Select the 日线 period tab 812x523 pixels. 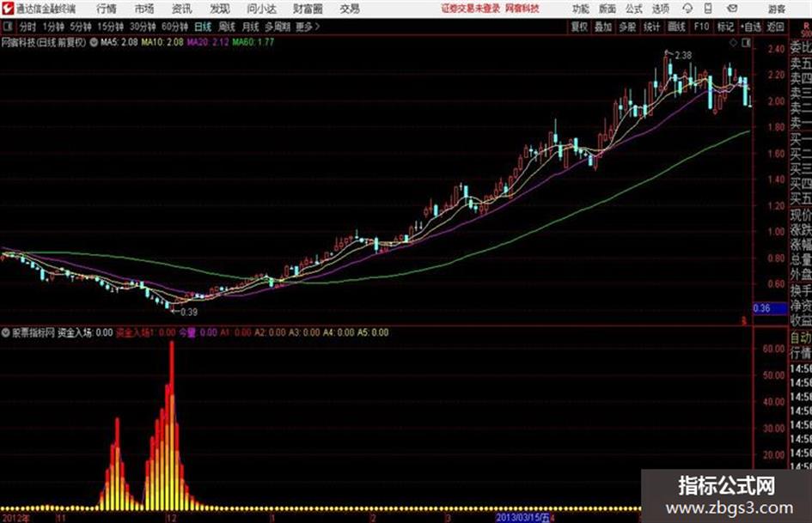tap(203, 27)
